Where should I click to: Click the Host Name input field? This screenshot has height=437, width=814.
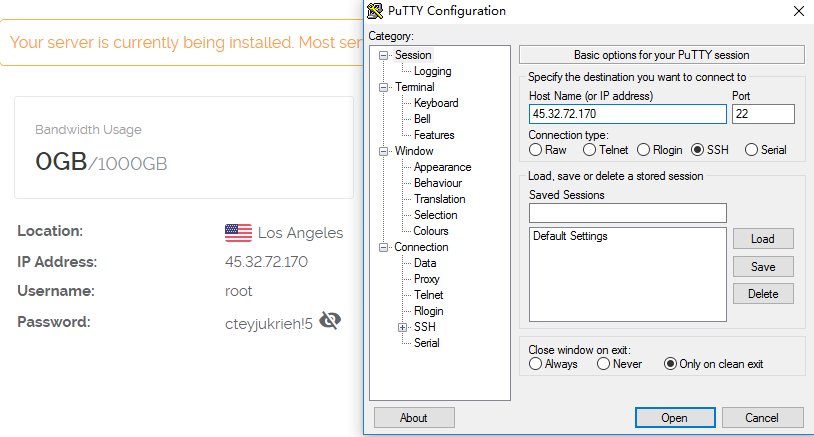coord(627,114)
